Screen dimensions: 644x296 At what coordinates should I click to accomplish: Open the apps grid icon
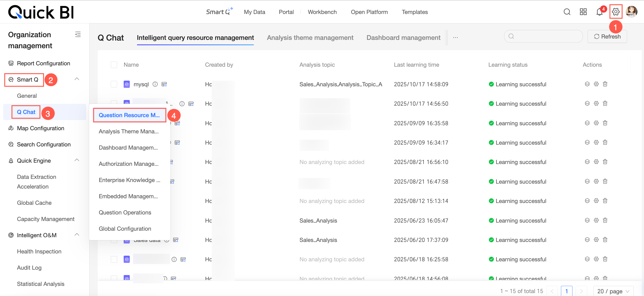[583, 12]
